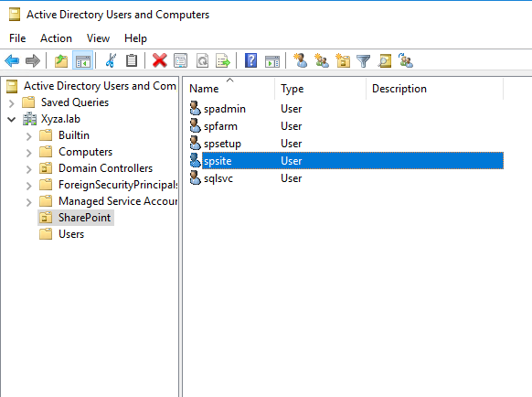
Task: Create a new group with toolbar icon
Action: click(x=322, y=60)
